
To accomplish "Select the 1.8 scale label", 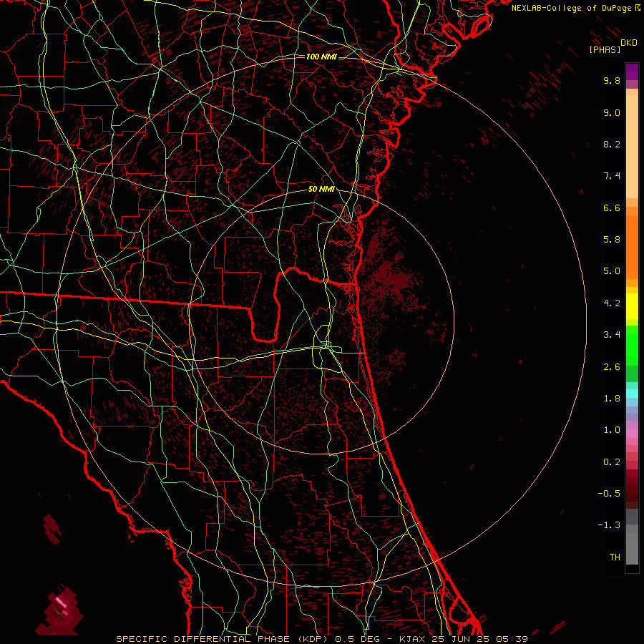I will click(x=612, y=399).
